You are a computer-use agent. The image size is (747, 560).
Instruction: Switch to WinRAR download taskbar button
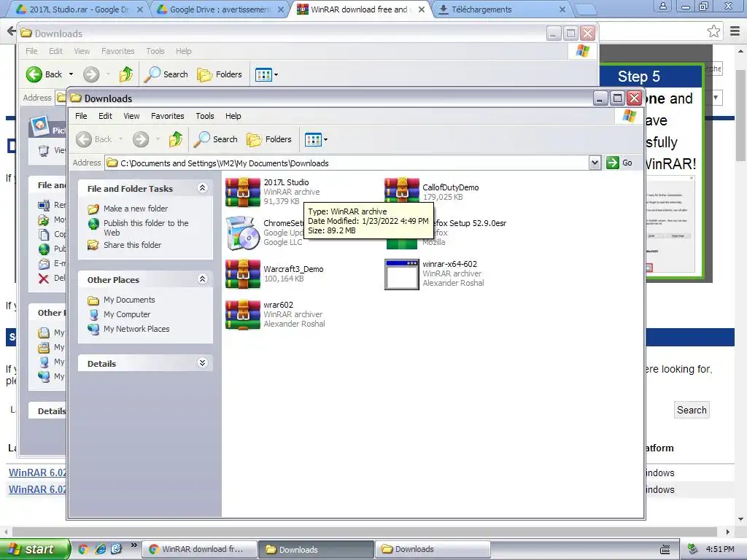coord(198,549)
